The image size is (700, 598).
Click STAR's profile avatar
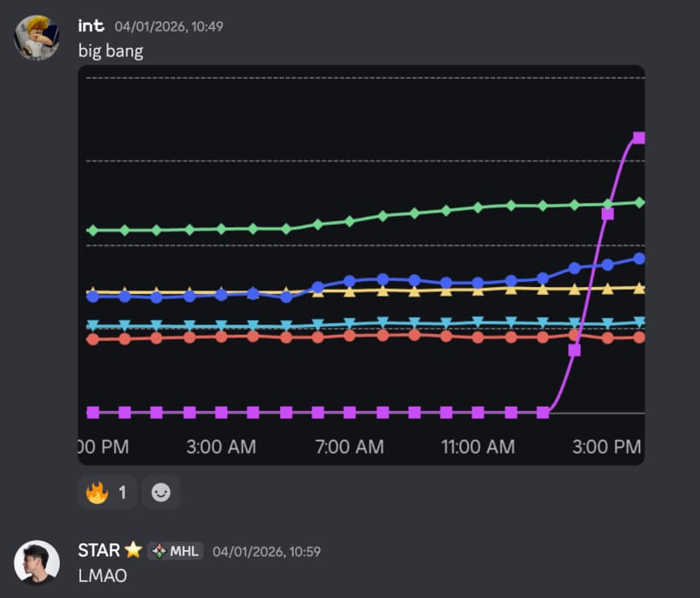(x=37, y=561)
